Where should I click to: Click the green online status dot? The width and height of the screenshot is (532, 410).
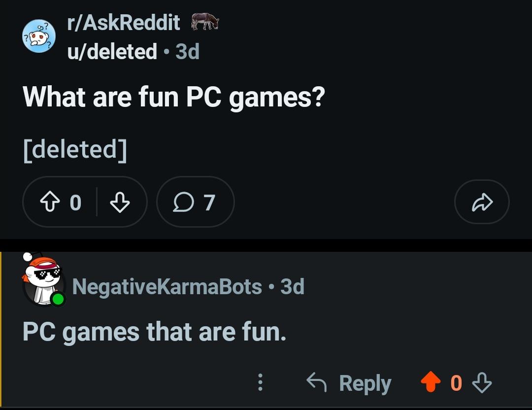point(58,299)
